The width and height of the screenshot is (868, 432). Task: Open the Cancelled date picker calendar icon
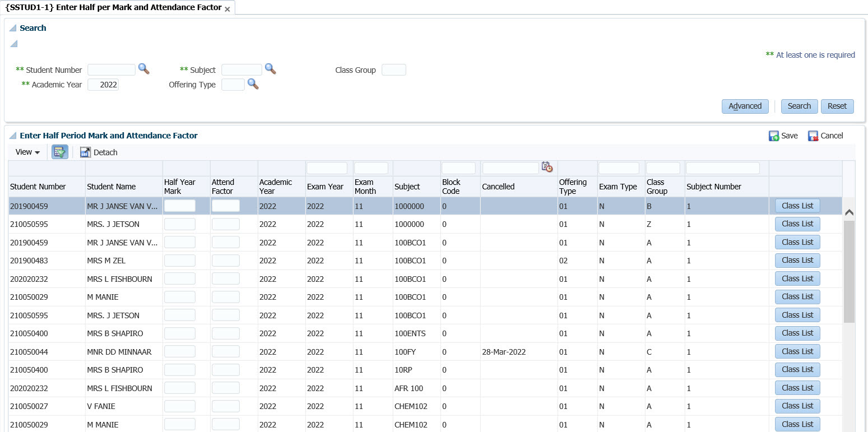tap(547, 168)
